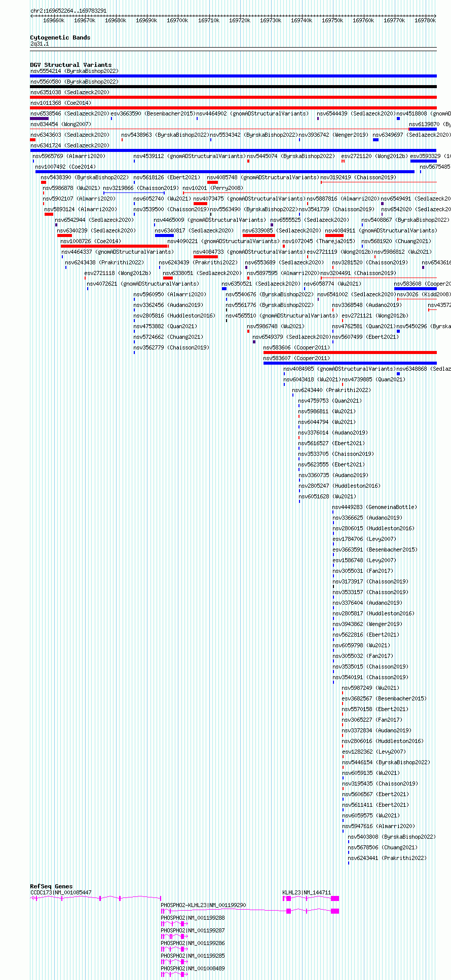
Task: Open variant nsv3055031 (Fan2017) label
Action: click(x=363, y=571)
